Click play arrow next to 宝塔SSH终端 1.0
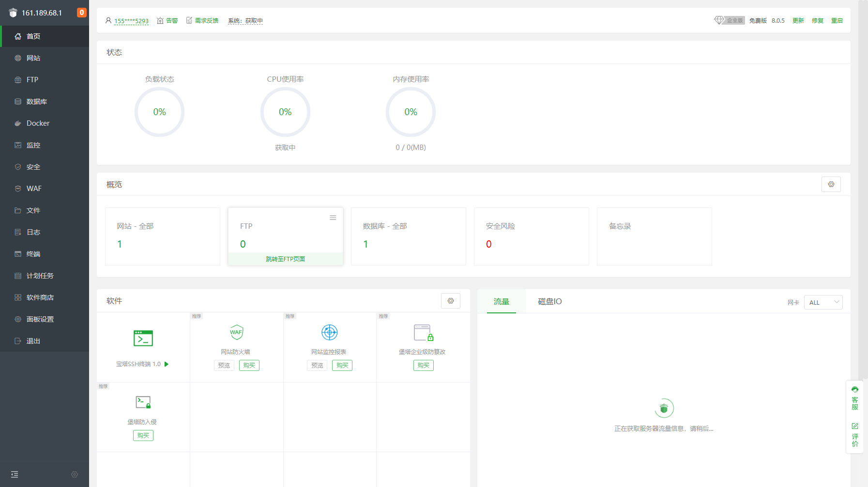868x487 pixels. [x=167, y=364]
